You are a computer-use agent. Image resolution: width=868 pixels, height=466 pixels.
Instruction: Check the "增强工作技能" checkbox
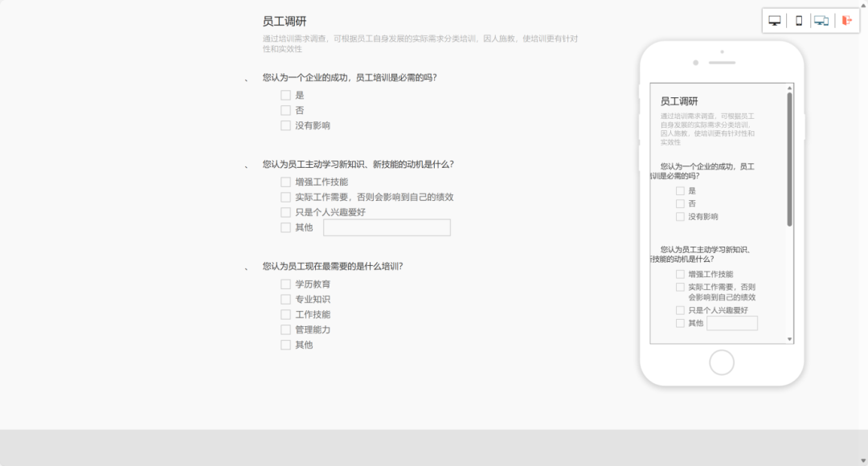[x=286, y=182]
